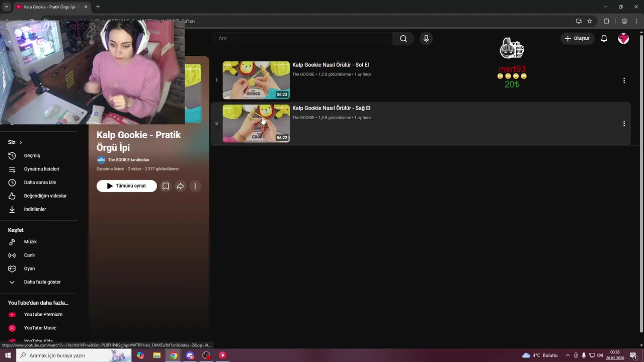Expand the Siz section chevron

(x=21, y=142)
